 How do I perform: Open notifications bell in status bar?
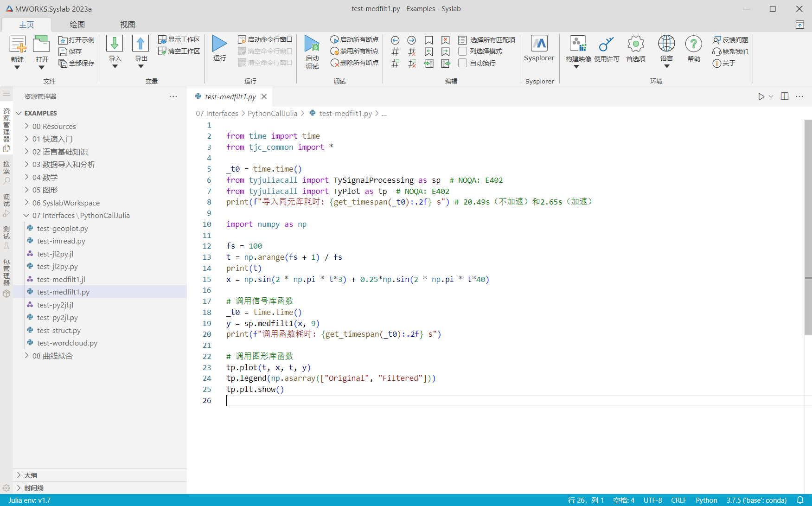800,500
